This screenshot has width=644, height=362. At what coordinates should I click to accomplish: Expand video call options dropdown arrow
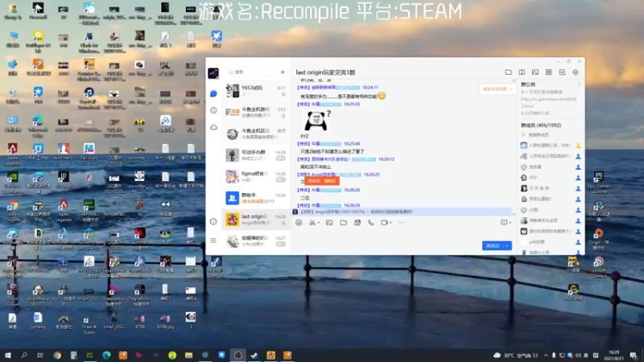click(390, 223)
